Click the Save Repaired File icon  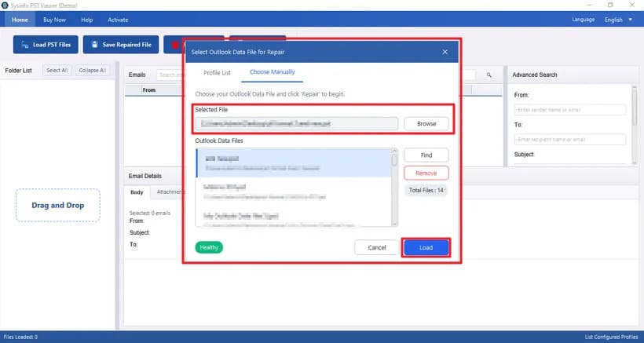point(94,44)
